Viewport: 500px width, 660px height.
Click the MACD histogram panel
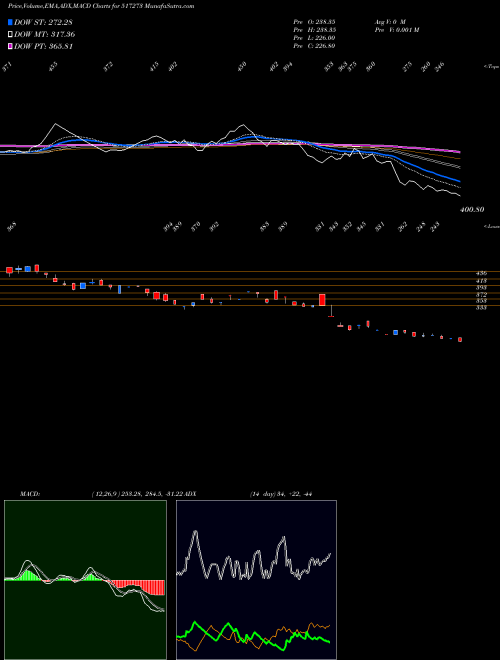coord(85,580)
